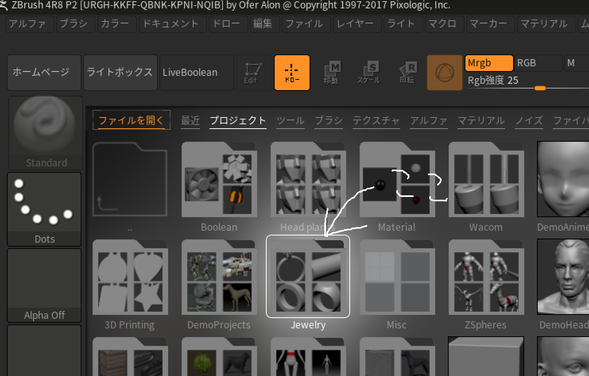Open the Misc project folder
Image resolution: width=589 pixels, height=376 pixels.
point(397,277)
